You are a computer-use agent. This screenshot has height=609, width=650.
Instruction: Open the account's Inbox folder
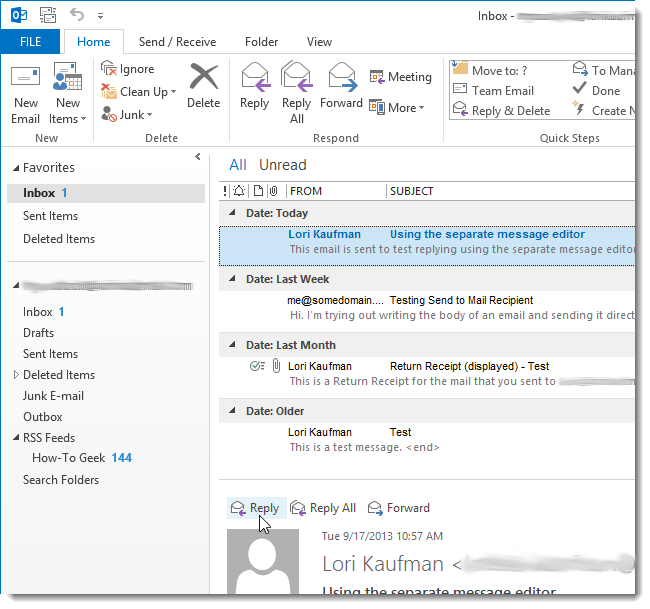point(43,312)
